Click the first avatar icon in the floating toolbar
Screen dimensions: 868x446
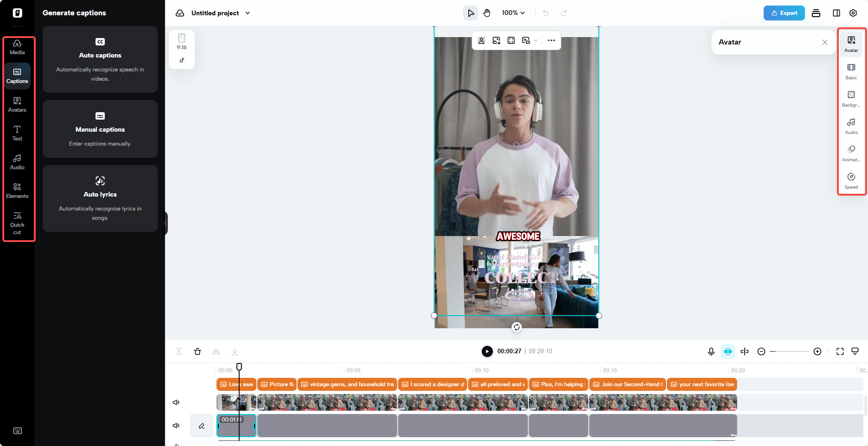[481, 40]
